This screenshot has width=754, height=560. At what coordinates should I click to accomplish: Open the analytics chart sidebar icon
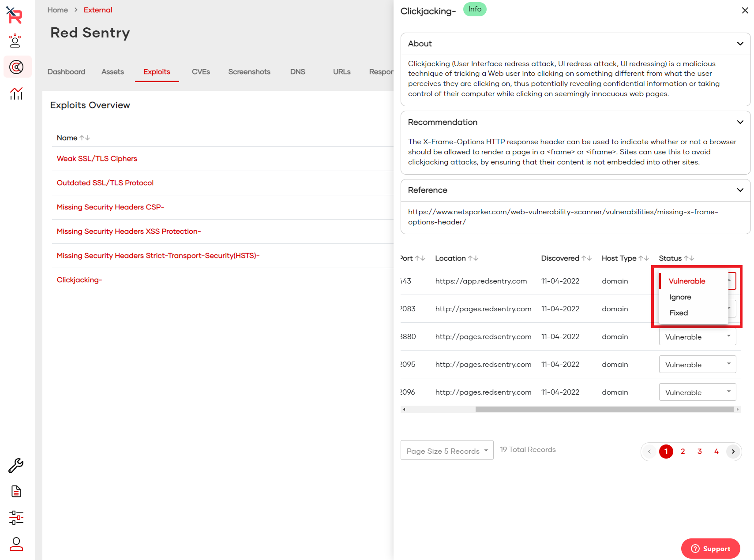click(16, 93)
